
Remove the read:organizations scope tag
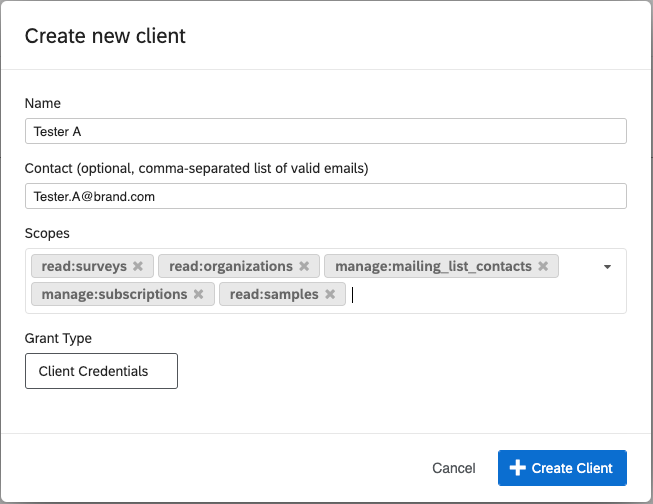click(x=304, y=266)
